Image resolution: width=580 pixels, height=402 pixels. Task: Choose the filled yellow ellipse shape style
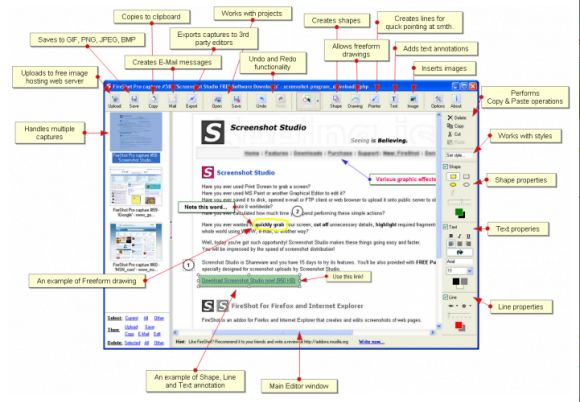point(453,185)
